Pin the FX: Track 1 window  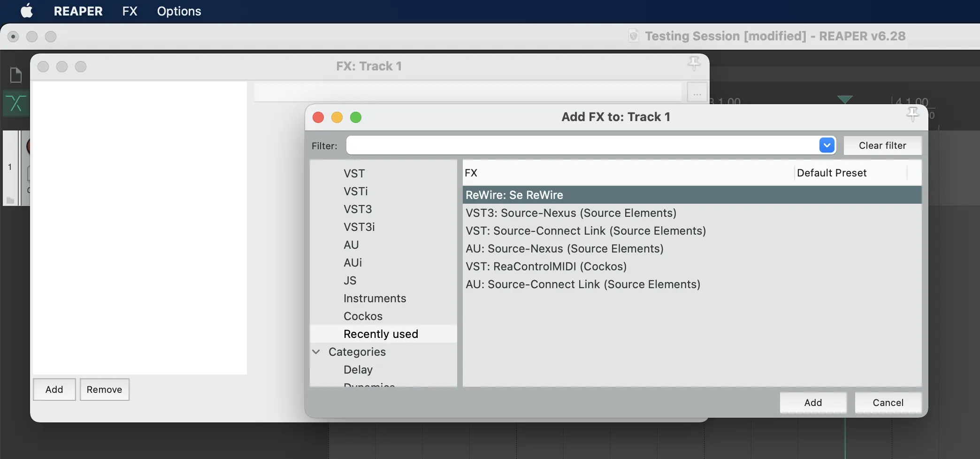[694, 63]
